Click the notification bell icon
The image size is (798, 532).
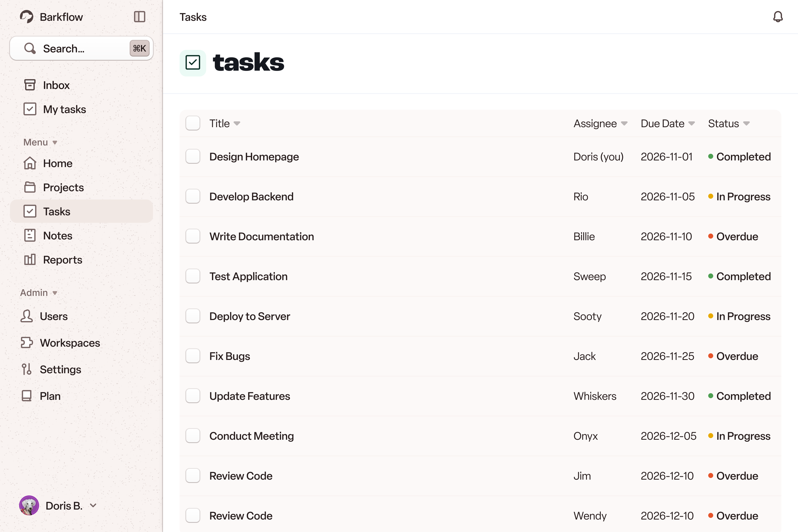(778, 17)
